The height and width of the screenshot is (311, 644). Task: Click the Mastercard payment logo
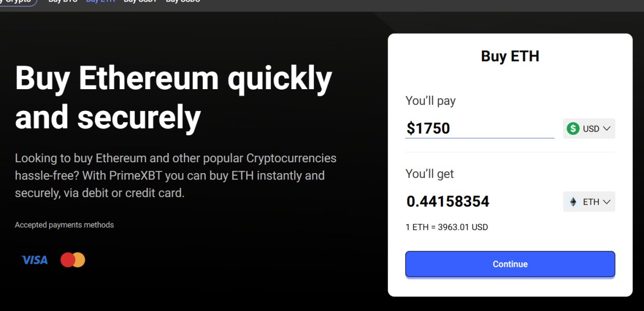(73, 260)
